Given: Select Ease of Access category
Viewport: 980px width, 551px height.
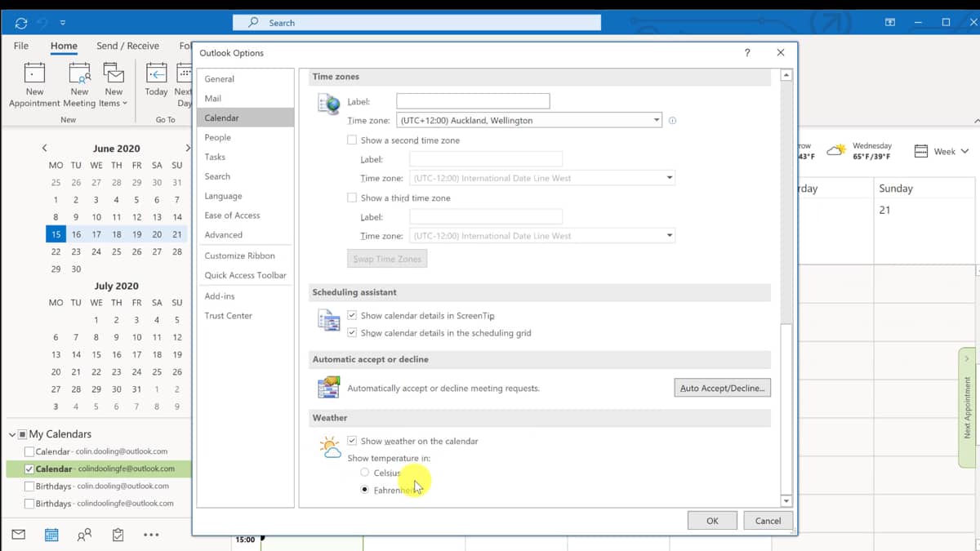Looking at the screenshot, I should 245,216.
